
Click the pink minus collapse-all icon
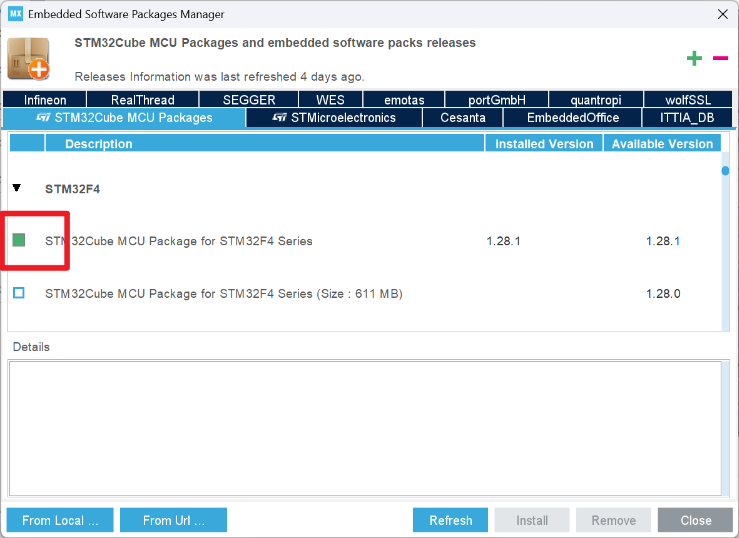point(720,58)
